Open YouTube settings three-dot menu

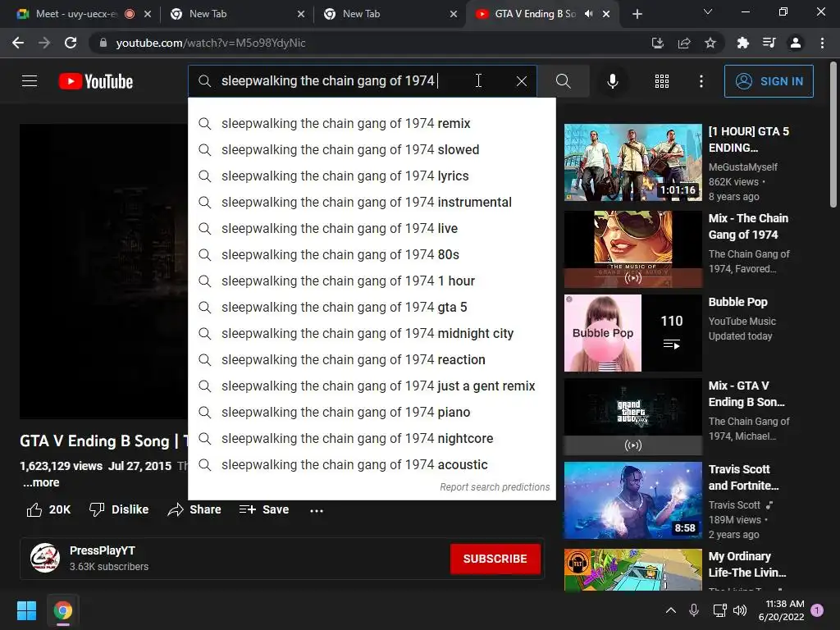point(701,81)
